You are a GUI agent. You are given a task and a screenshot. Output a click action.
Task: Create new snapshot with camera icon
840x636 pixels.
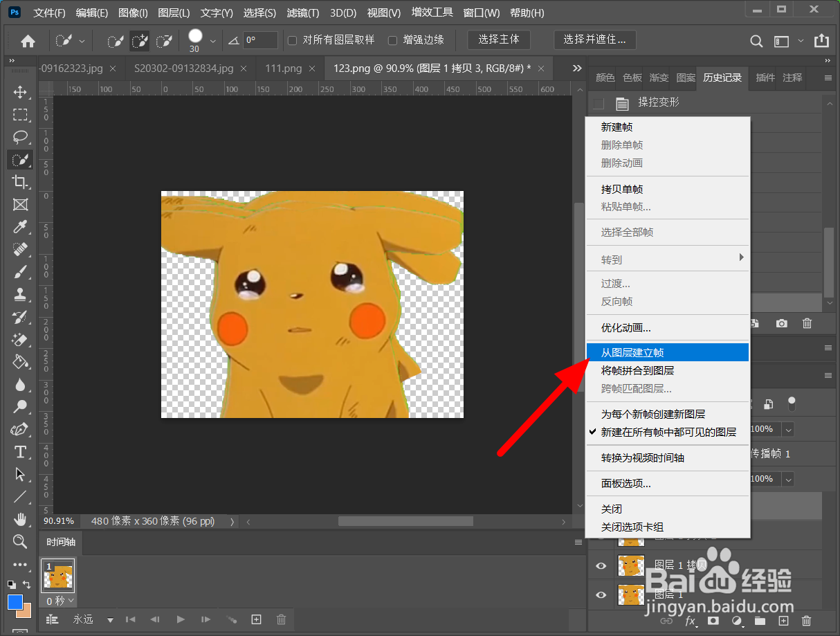coord(781,323)
